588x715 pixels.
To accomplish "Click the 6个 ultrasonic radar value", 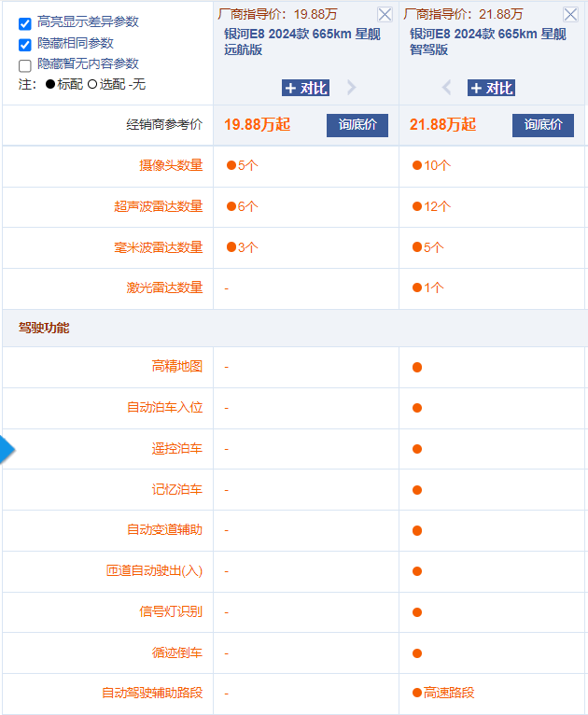I will click(243, 206).
